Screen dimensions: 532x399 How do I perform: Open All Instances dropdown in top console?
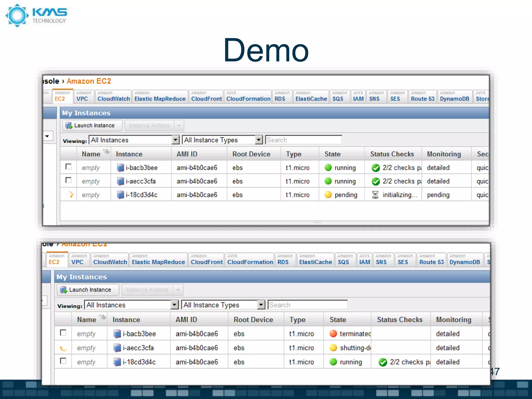(176, 140)
